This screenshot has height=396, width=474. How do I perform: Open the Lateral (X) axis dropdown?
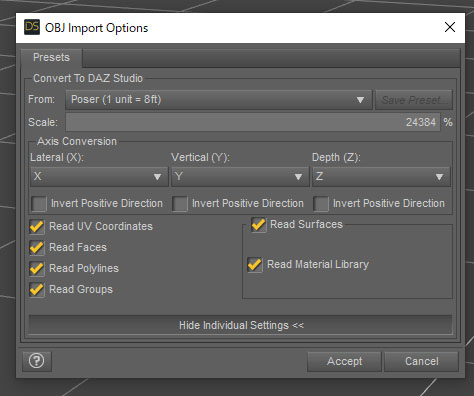coord(99,176)
